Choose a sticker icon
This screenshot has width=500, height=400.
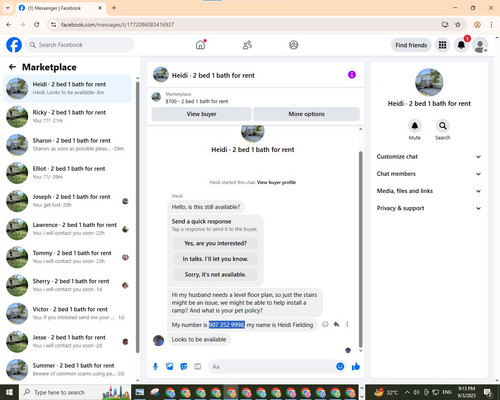point(184,367)
